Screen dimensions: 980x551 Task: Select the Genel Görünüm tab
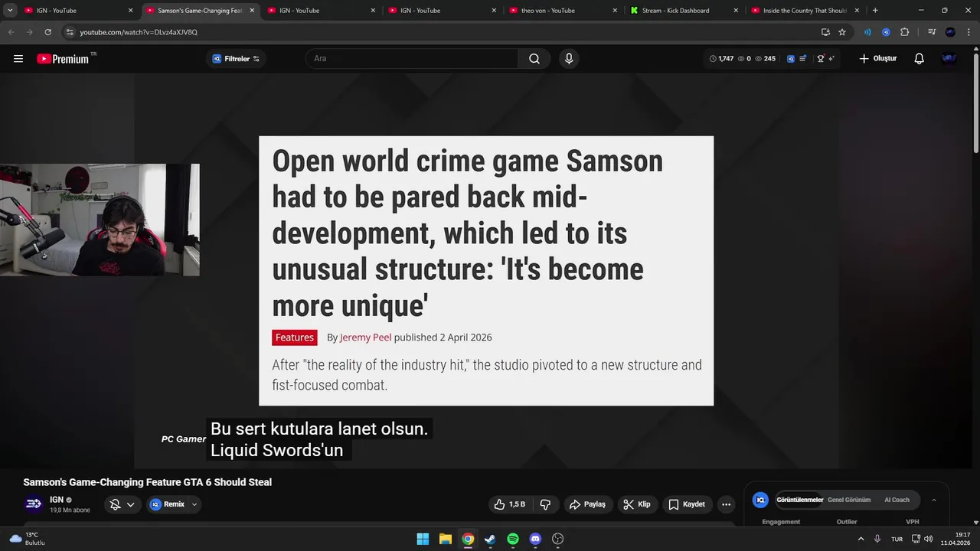coord(849,500)
